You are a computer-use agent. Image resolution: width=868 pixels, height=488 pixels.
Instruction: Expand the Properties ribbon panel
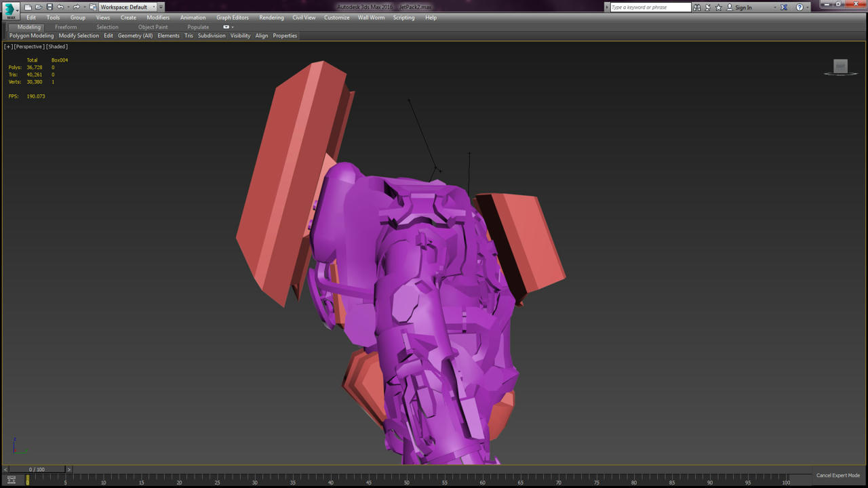point(285,36)
